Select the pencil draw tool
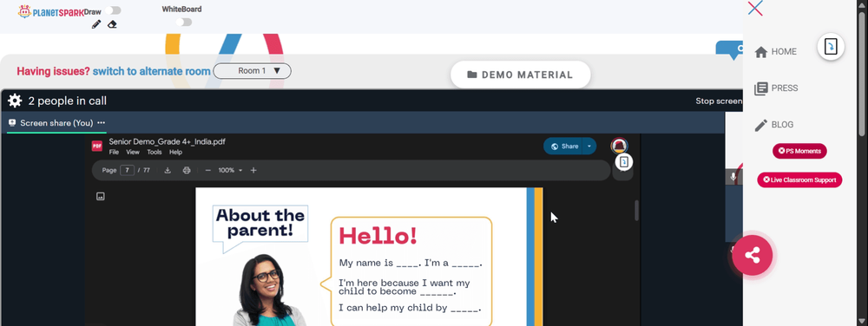 96,24
